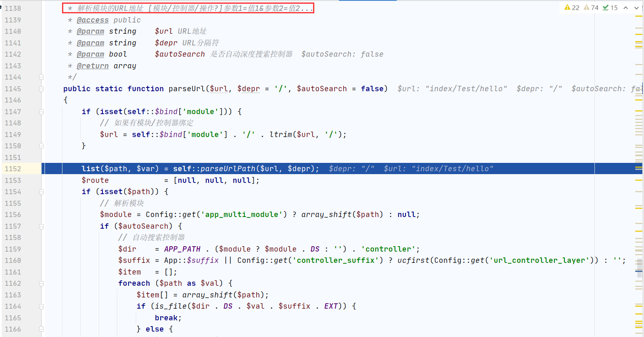Collapse the foreach block at line 1162
This screenshot has width=644, height=337.
[x=41, y=283]
